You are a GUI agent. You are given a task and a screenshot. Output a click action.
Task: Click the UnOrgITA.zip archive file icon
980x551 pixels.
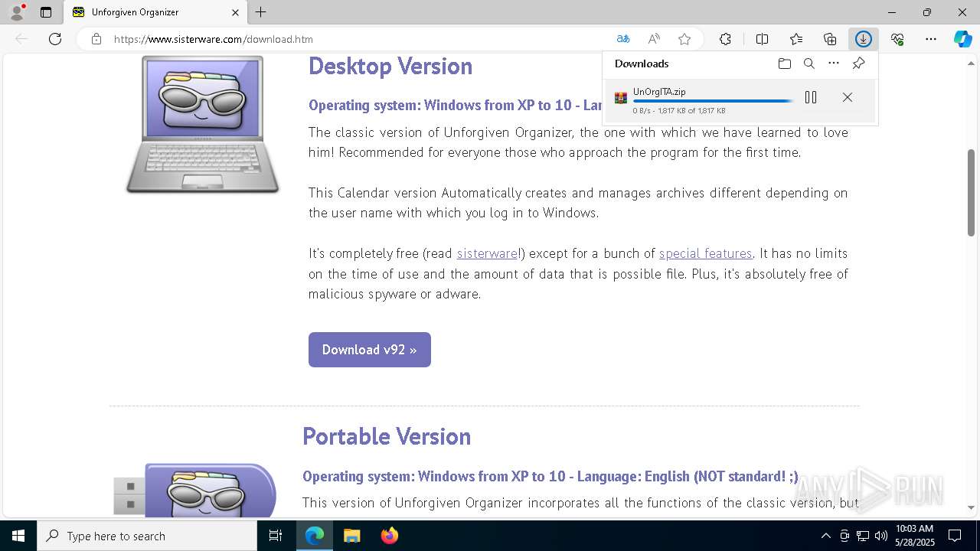[x=621, y=98]
